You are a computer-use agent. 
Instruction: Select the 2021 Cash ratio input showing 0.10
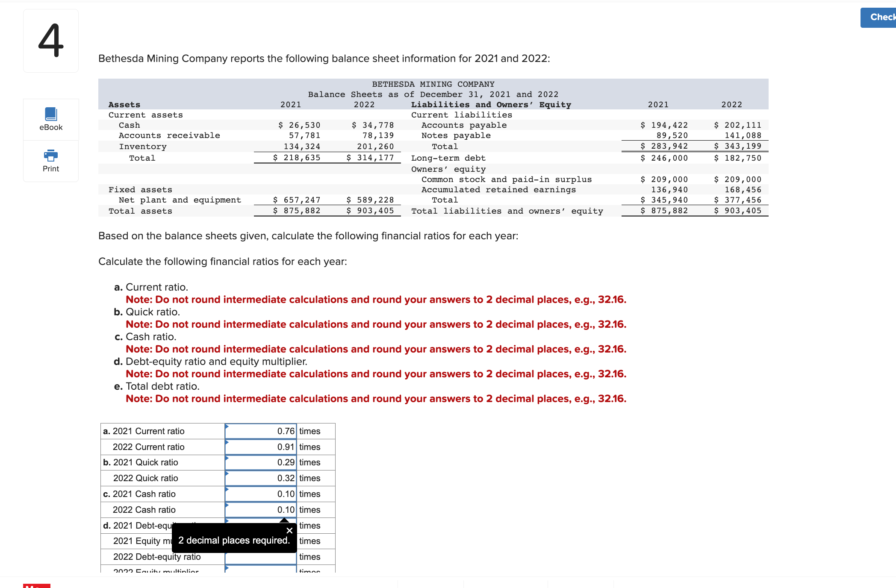point(260,494)
